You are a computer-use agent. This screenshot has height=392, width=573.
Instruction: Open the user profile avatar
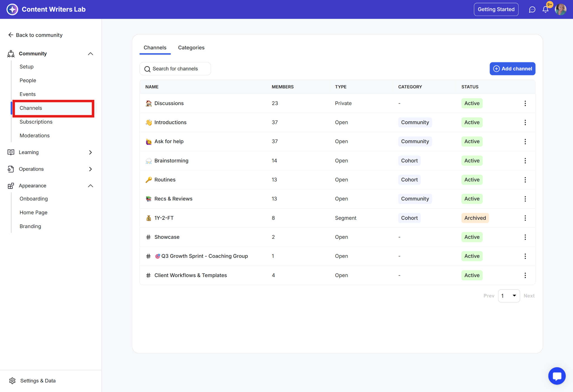[560, 10]
